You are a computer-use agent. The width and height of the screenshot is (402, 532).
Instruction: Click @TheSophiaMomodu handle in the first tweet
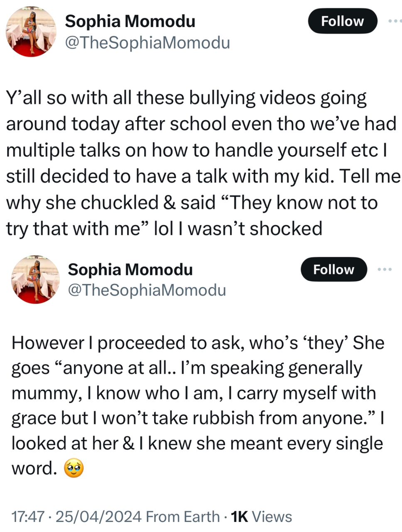(x=147, y=42)
